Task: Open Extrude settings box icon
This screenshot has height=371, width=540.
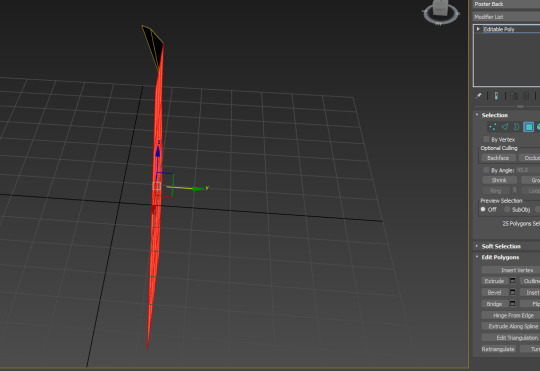Action: coord(512,281)
